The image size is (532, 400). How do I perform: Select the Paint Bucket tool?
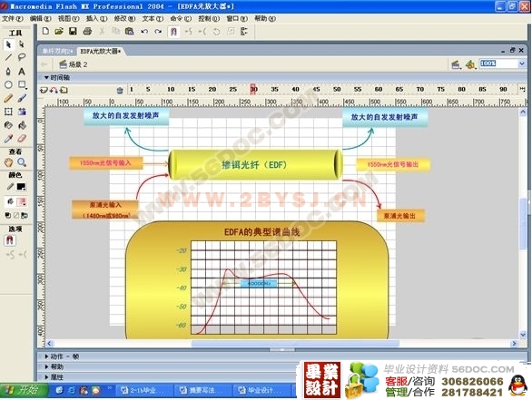pyautogui.click(x=22, y=125)
